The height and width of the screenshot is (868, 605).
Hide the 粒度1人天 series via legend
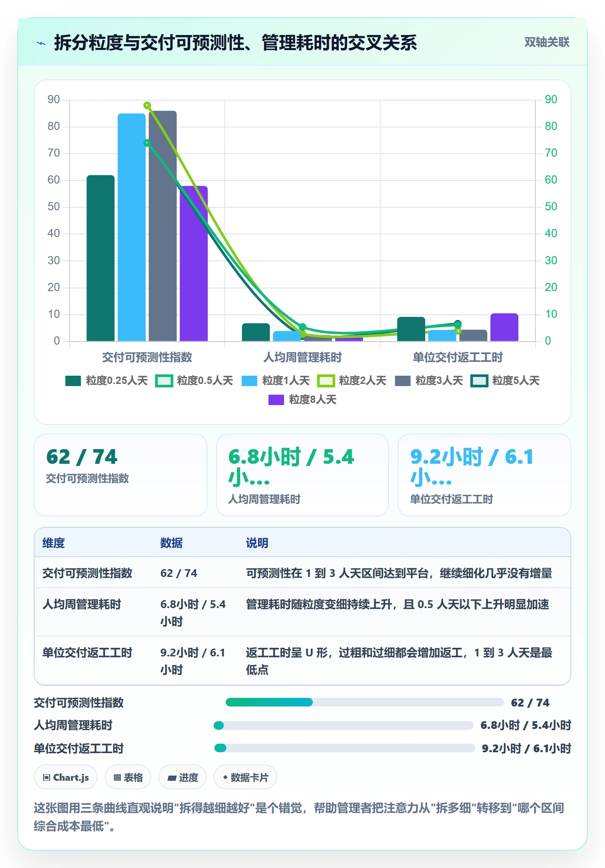pos(275,380)
